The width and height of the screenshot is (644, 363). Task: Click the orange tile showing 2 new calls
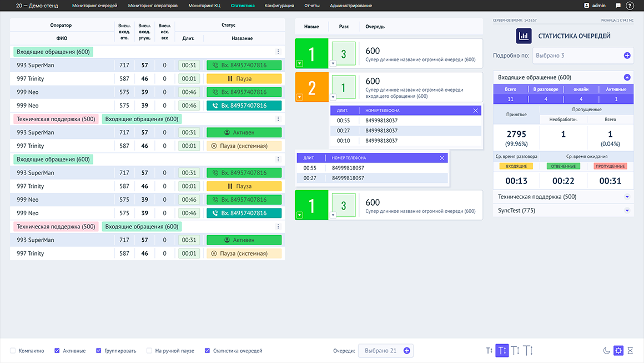312,87
